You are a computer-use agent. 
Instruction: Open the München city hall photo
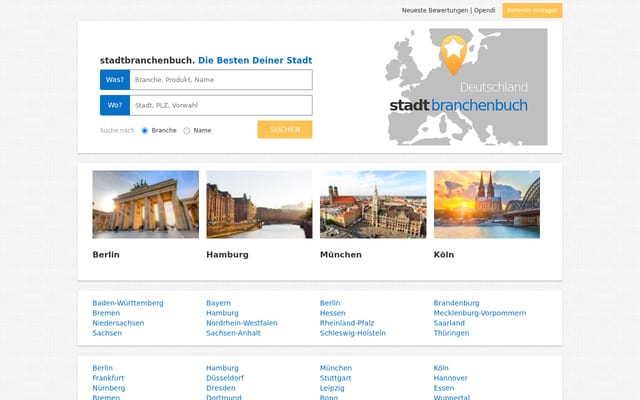click(373, 204)
